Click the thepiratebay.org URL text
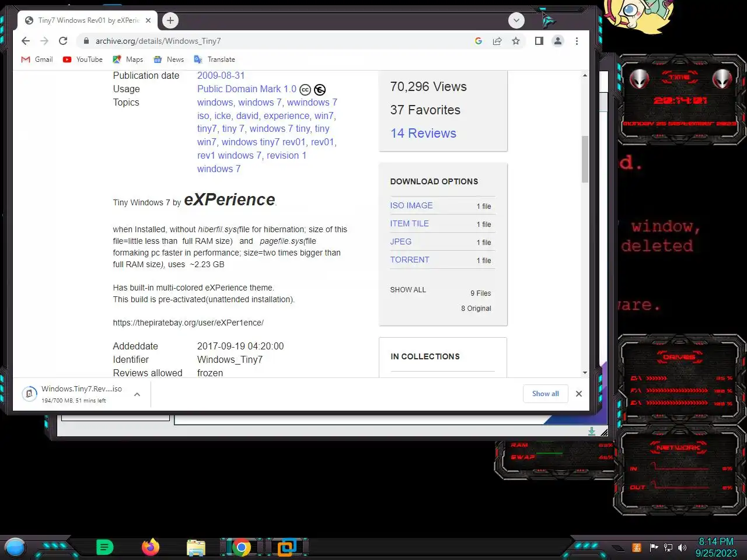The image size is (747, 560). click(189, 323)
